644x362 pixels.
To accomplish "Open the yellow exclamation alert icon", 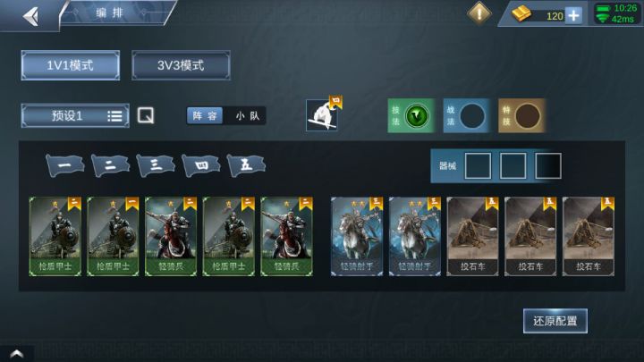I will (x=479, y=13).
